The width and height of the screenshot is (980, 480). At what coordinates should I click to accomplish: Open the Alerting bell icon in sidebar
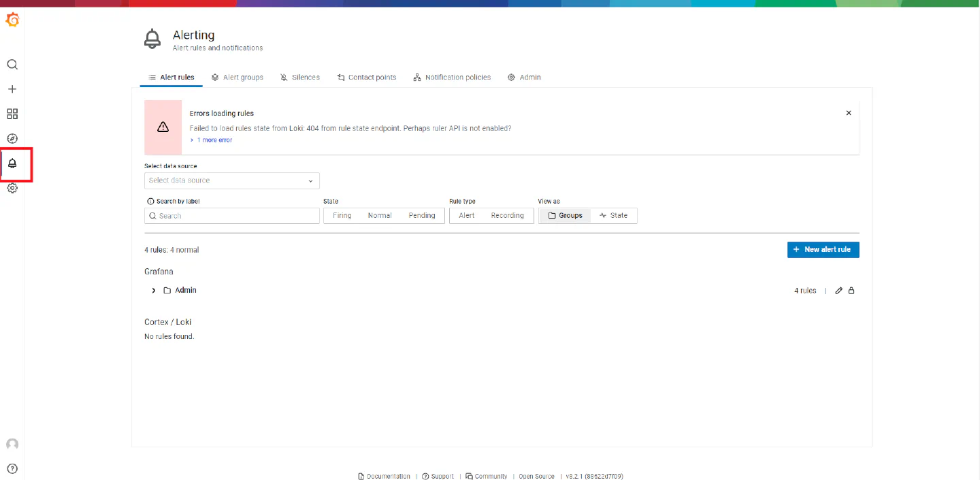pyautogui.click(x=12, y=163)
